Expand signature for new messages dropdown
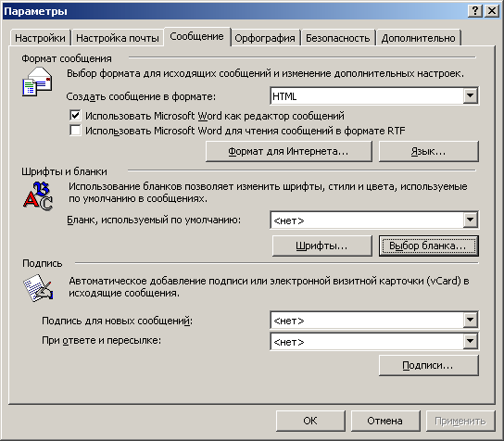 [x=470, y=321]
